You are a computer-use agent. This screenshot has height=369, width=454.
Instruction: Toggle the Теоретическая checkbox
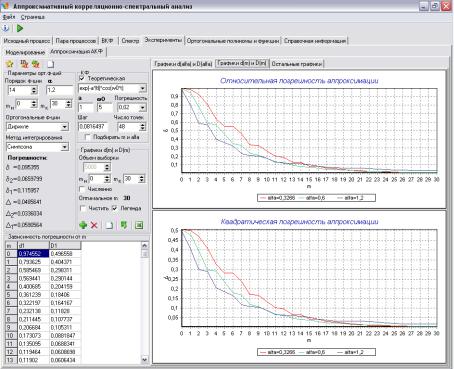82,78
